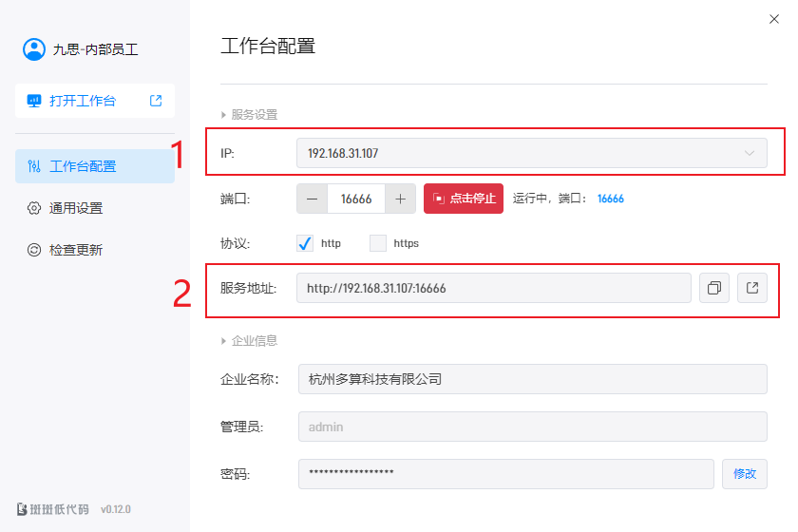The width and height of the screenshot is (798, 532).
Task: Collapse the 企业信息 section
Action: pos(225,340)
